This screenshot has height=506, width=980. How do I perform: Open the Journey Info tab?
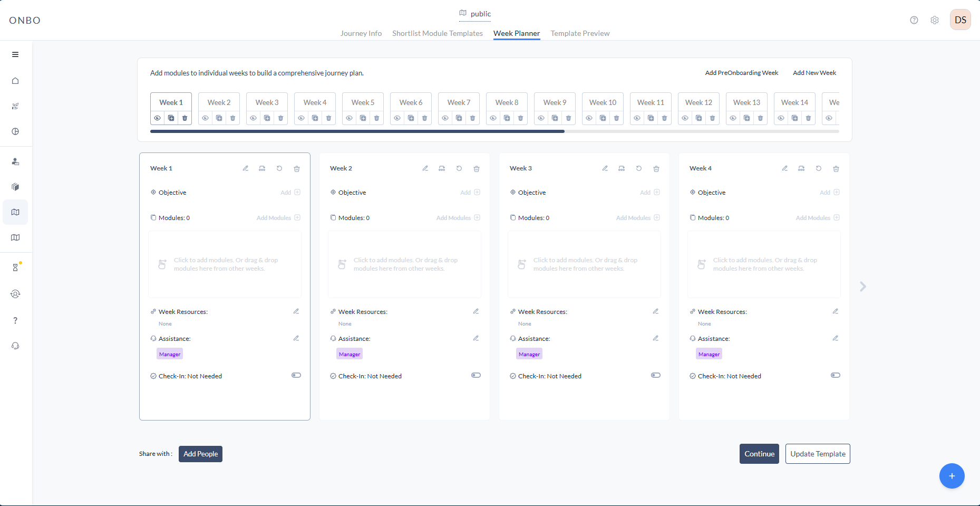(x=361, y=33)
